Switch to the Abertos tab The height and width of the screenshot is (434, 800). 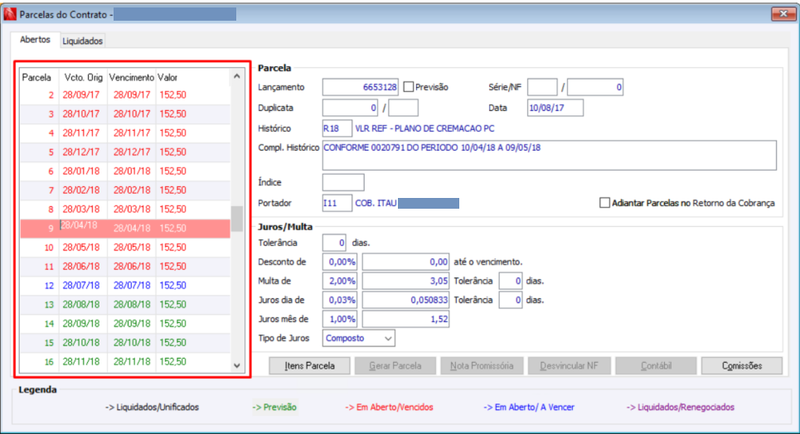[x=35, y=40]
